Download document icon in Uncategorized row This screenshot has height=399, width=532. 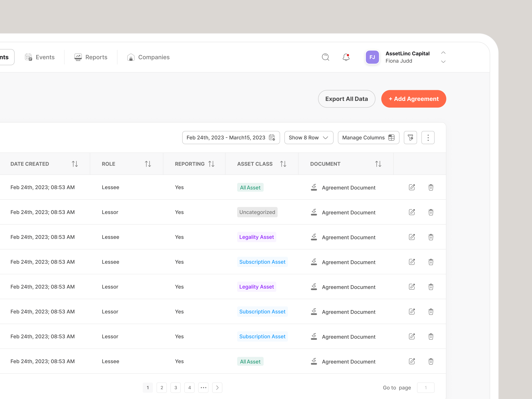[314, 212]
